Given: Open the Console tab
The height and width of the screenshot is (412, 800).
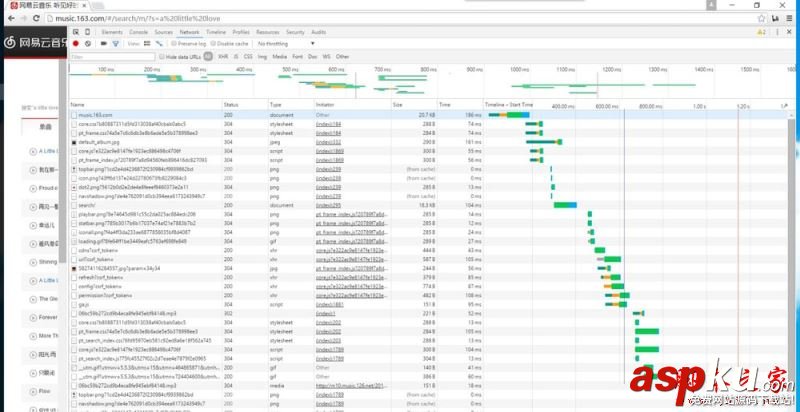Looking at the screenshot, I should (x=138, y=32).
